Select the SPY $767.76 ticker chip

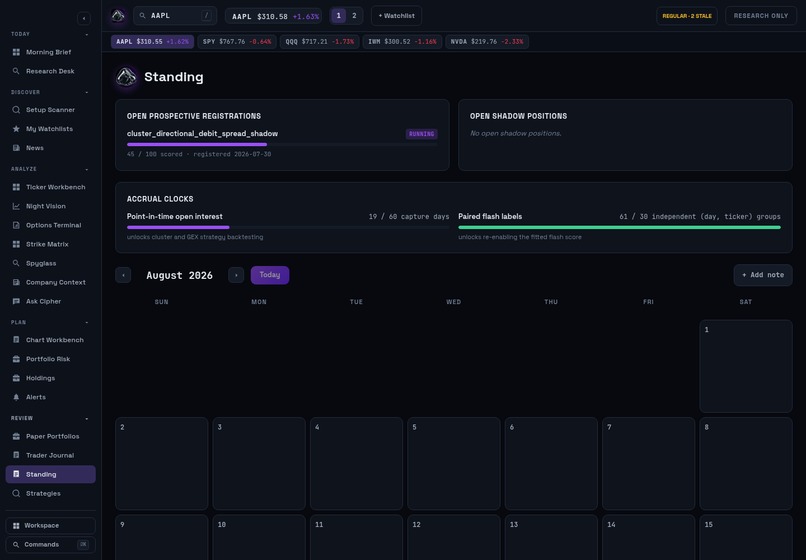(237, 42)
